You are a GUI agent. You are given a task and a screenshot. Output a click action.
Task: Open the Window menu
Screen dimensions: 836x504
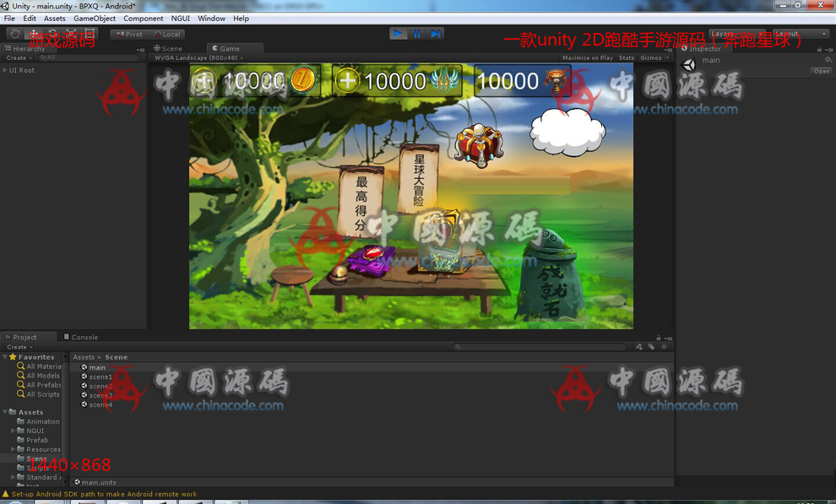[x=211, y=18]
